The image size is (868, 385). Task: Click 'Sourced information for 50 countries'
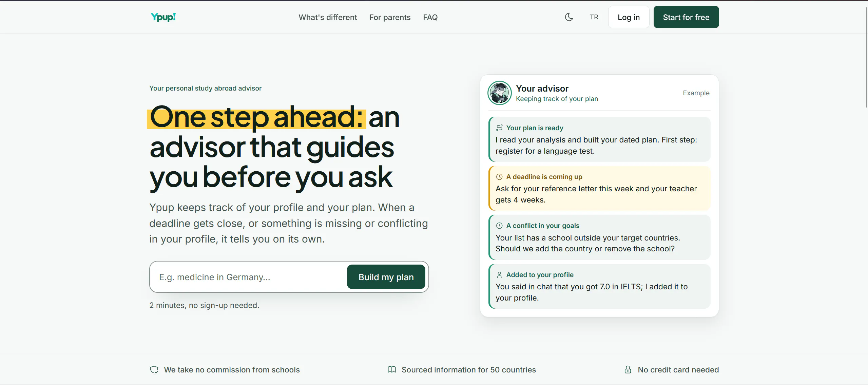point(469,370)
